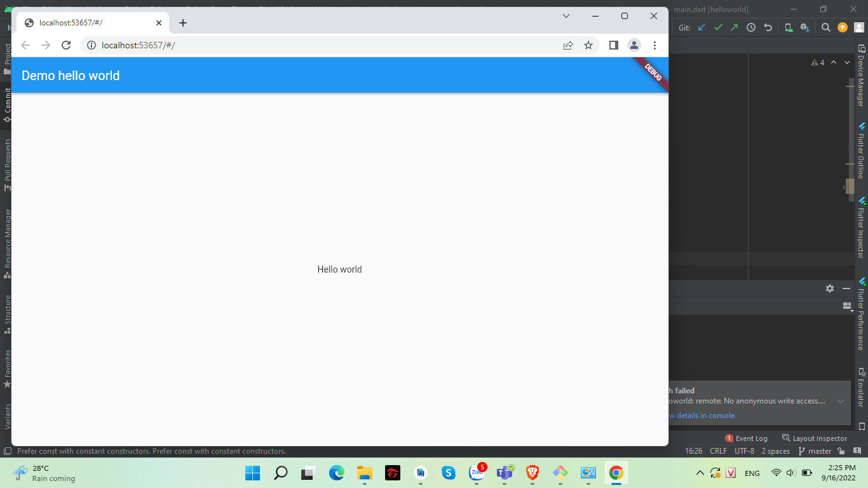
Task: Open the master branch dropdown
Action: pos(819,451)
